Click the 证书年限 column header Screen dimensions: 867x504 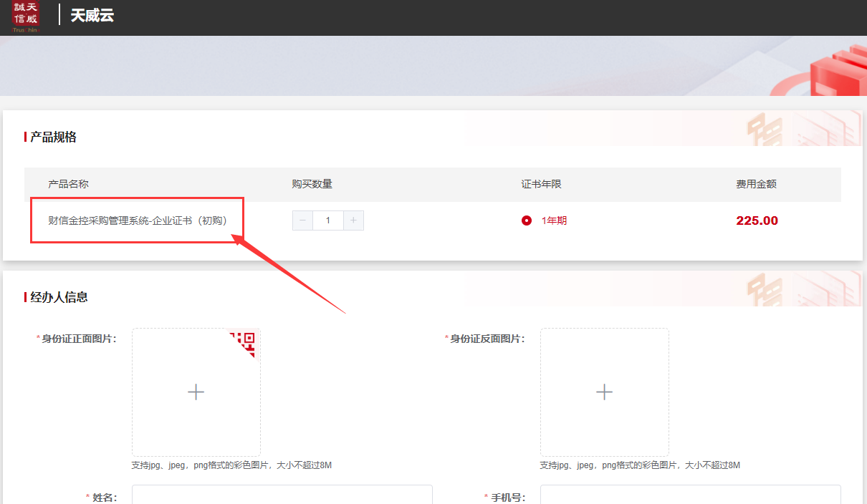pos(541,184)
